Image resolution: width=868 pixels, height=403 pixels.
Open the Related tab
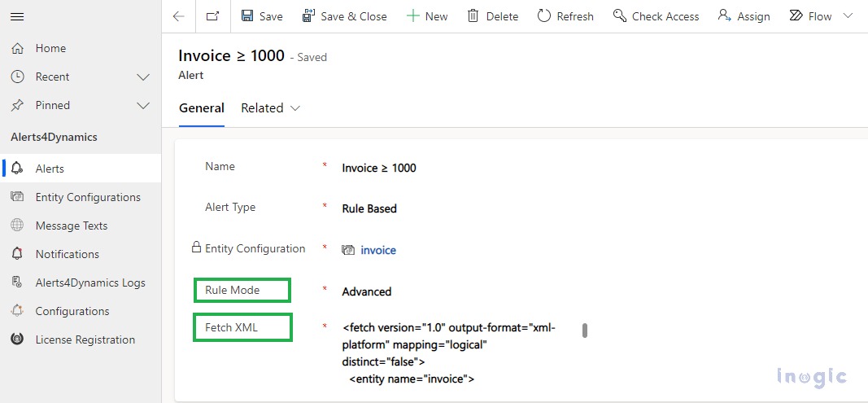pyautogui.click(x=262, y=108)
